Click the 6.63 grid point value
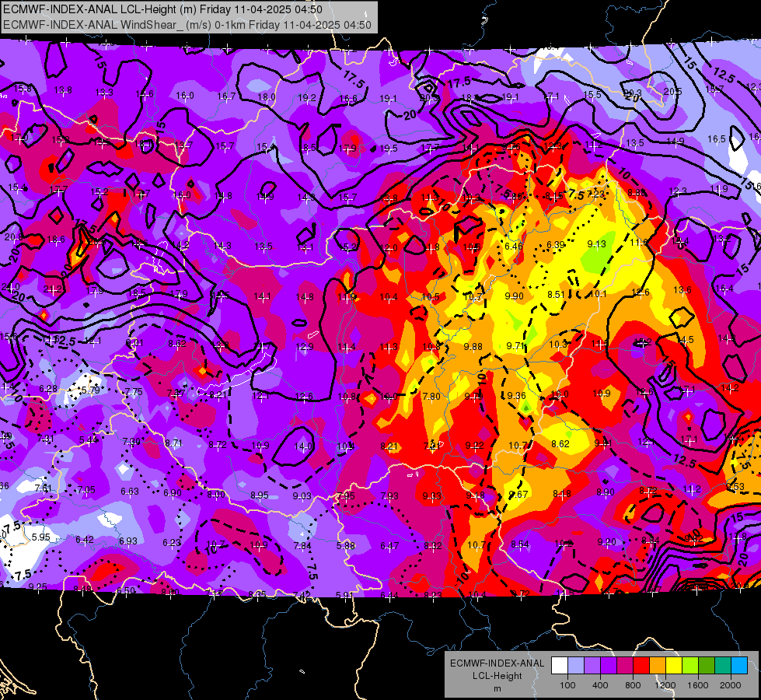The height and width of the screenshot is (700, 761). [x=130, y=491]
